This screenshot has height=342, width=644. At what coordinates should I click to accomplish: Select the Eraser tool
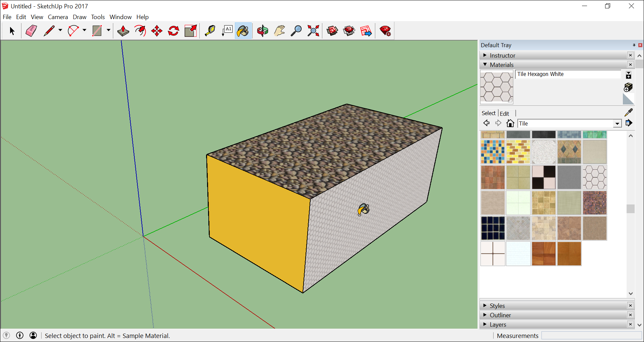coord(31,31)
